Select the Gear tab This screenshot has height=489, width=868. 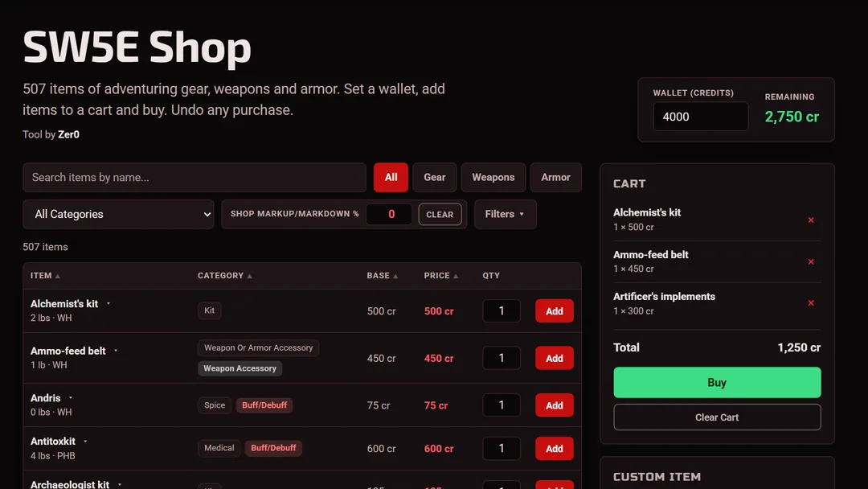click(x=435, y=177)
